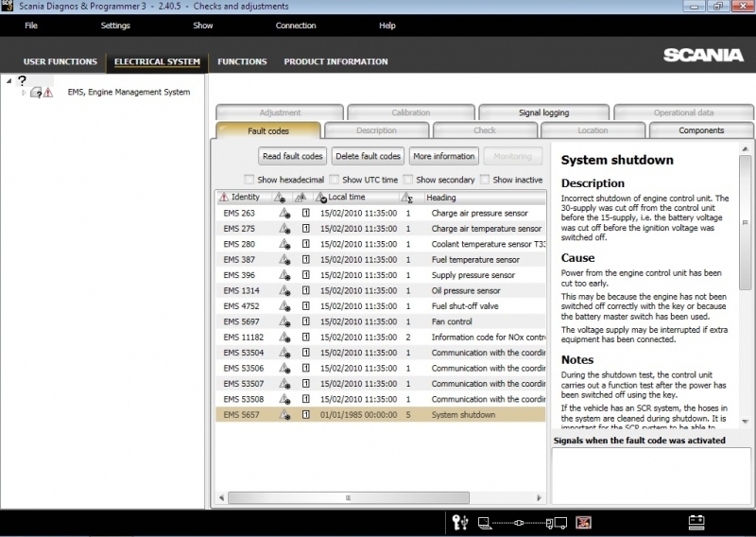Open the File menu
Viewport: 756px width, 537px height.
[x=31, y=26]
